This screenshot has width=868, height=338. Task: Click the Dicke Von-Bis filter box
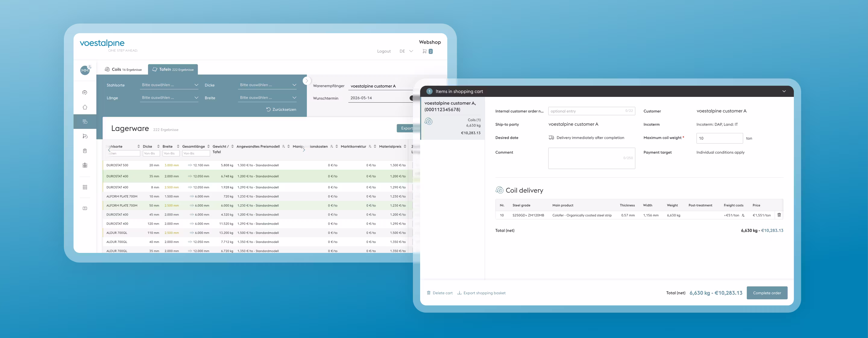coord(151,154)
